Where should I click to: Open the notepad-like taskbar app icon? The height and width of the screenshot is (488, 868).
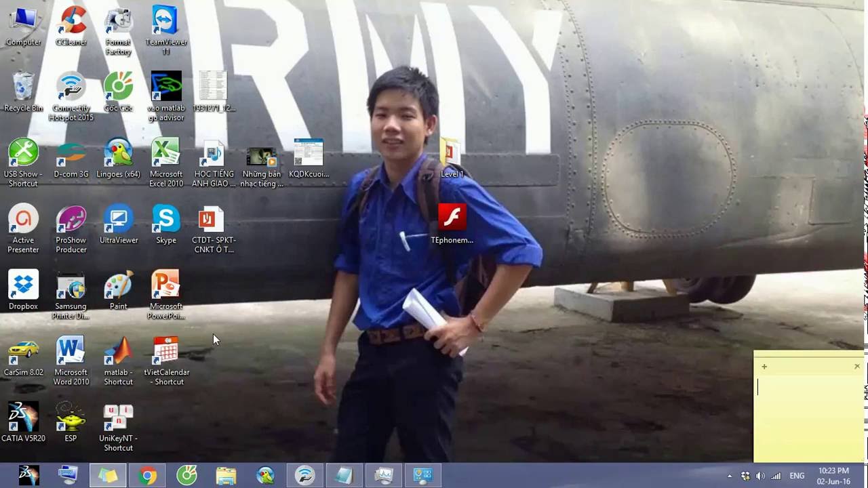(x=344, y=475)
